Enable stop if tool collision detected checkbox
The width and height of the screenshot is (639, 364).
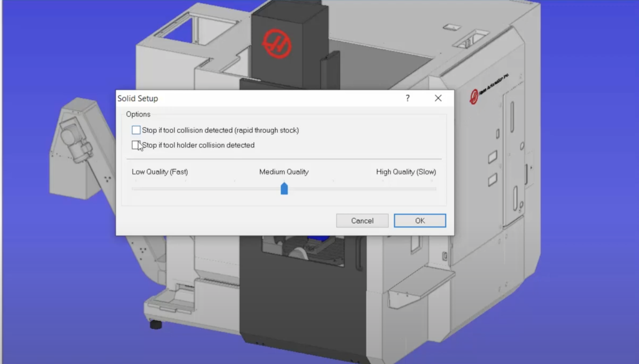136,130
